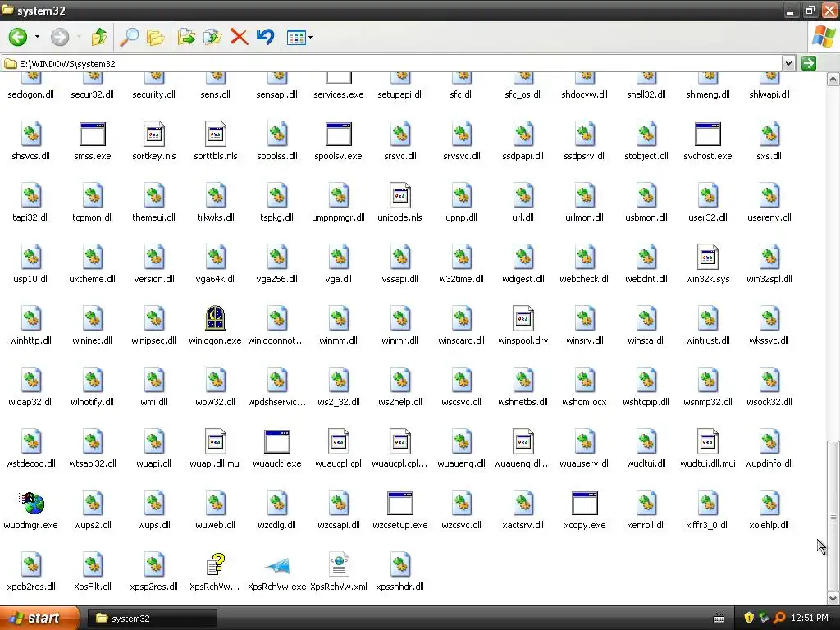Viewport: 840px width, 630px height.
Task: Click the shell32.dll file name
Action: 646,94
